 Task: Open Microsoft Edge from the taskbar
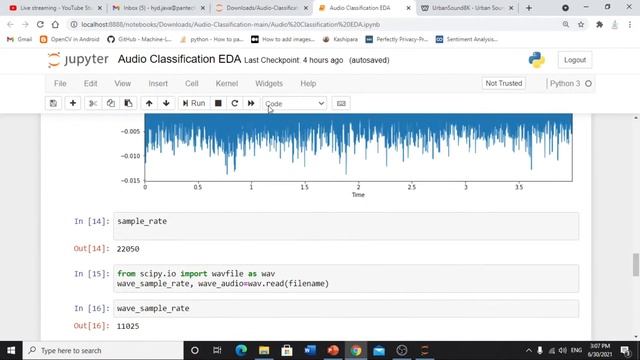point(241,351)
